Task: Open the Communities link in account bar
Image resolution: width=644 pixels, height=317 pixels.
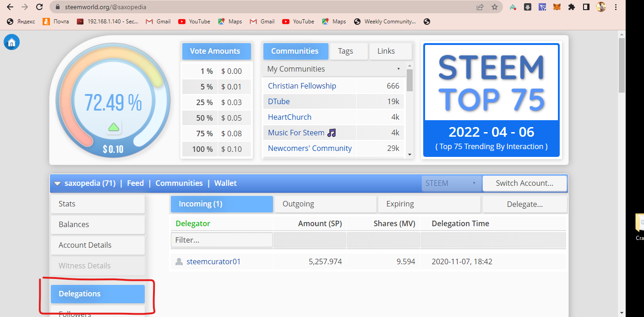Action: tap(179, 183)
